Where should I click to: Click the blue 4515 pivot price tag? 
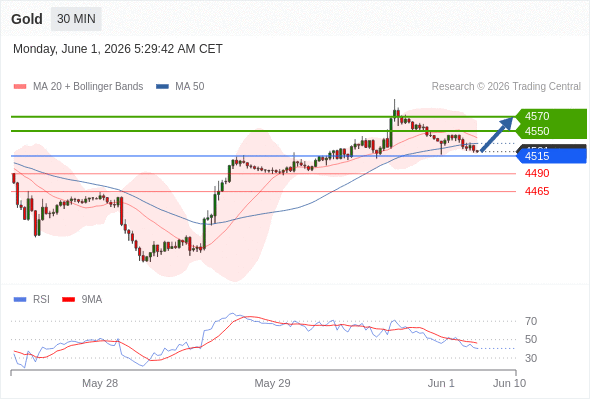[551, 156]
